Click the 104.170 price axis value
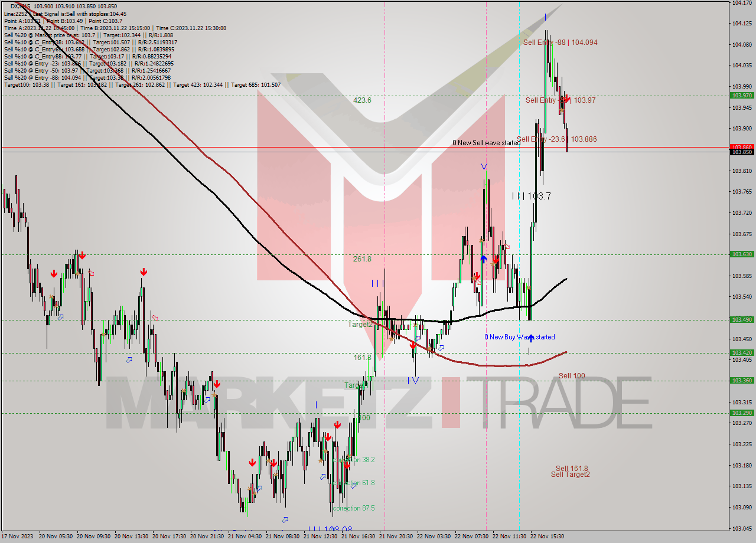 (x=742, y=3)
